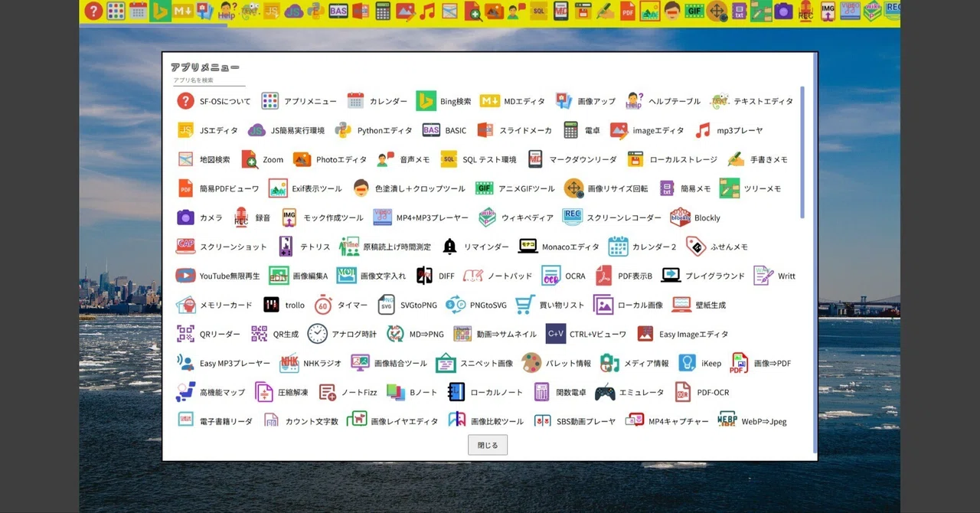Screen dimensions: 980x513
Task: Launch iKeep app
Action: click(x=700, y=363)
